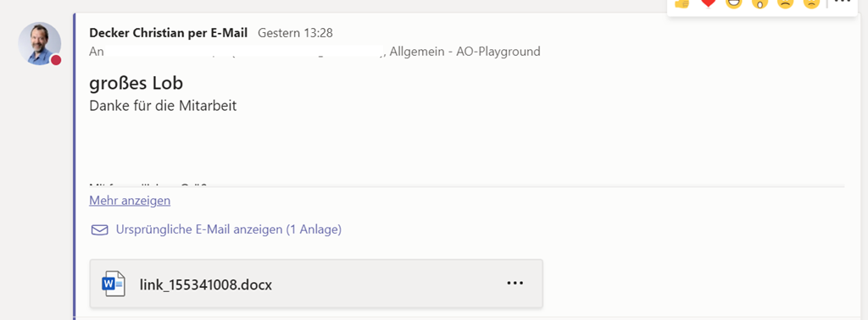868x320 pixels.
Task: Click the Word document icon of attachment
Action: pos(114,284)
